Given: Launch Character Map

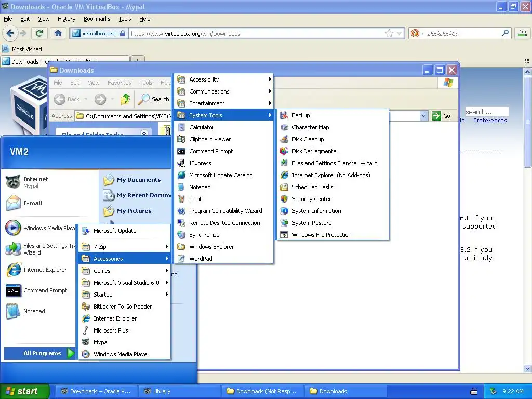Looking at the screenshot, I should pyautogui.click(x=332, y=127).
